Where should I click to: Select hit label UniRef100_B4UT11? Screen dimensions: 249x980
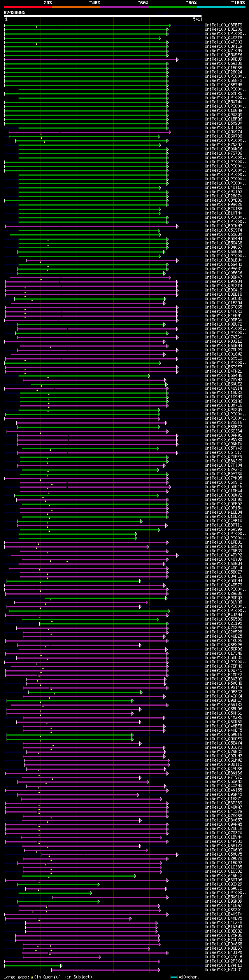(223, 188)
